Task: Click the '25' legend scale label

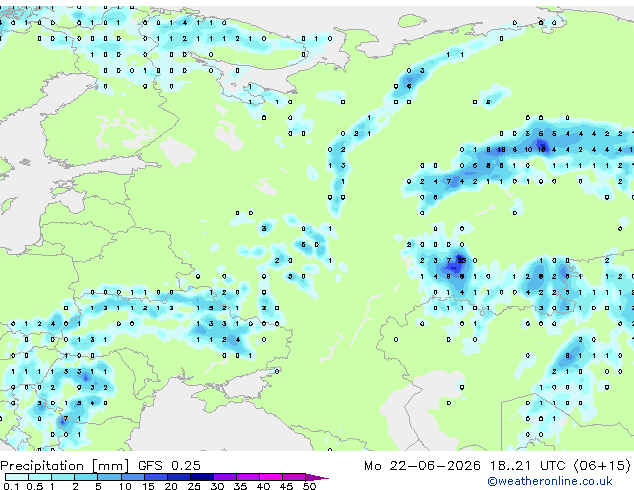Action: [x=194, y=486]
